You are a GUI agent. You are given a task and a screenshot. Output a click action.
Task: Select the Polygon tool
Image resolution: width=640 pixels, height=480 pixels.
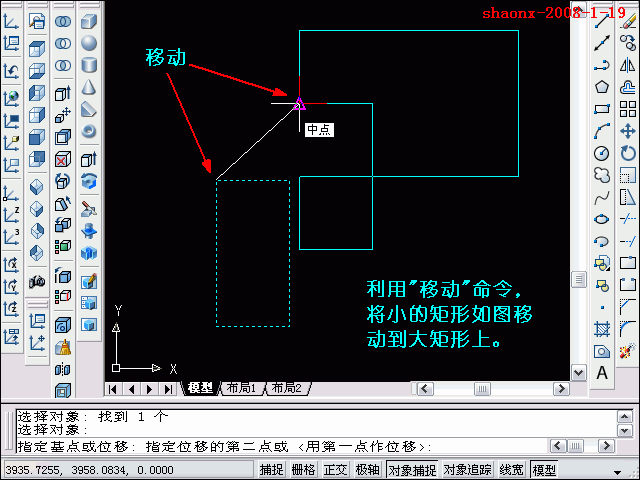602,87
